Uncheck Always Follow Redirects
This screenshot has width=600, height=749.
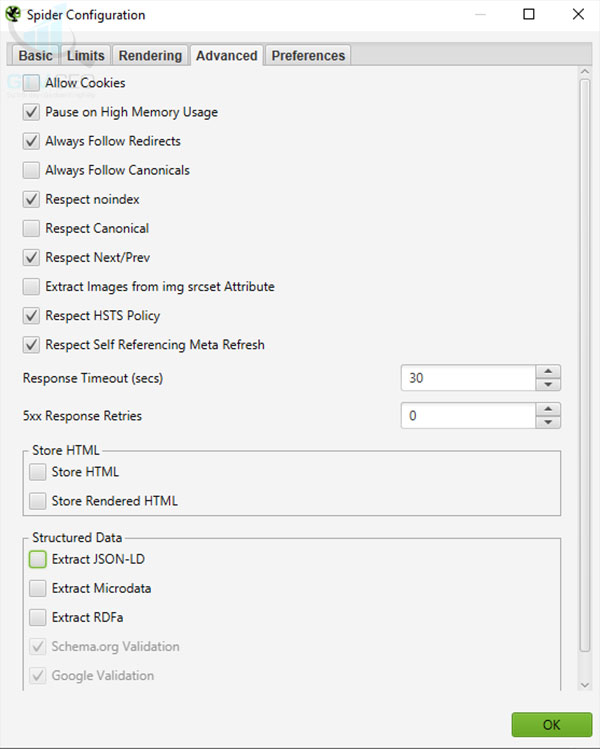[31, 141]
